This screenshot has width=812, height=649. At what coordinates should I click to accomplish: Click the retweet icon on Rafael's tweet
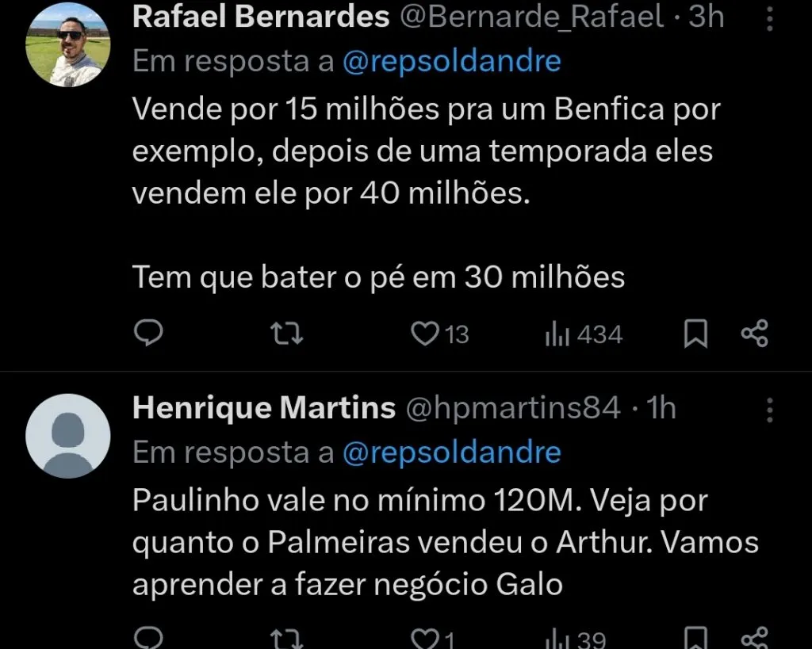click(286, 333)
